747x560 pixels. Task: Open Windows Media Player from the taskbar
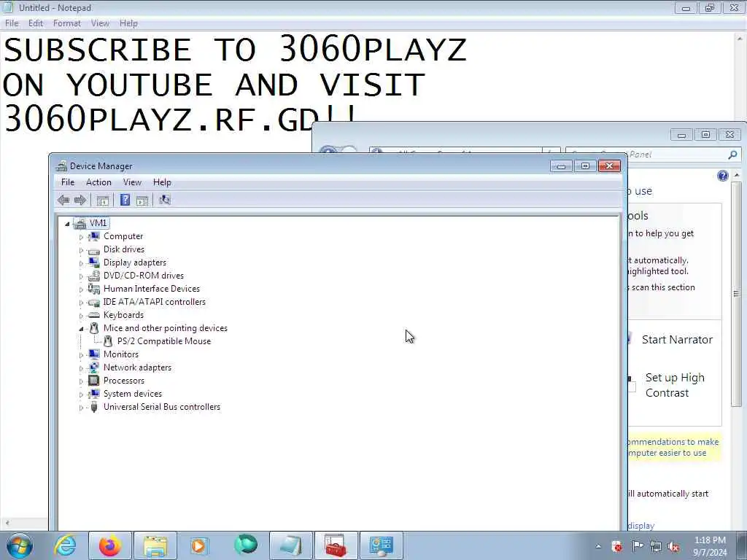pyautogui.click(x=198, y=545)
